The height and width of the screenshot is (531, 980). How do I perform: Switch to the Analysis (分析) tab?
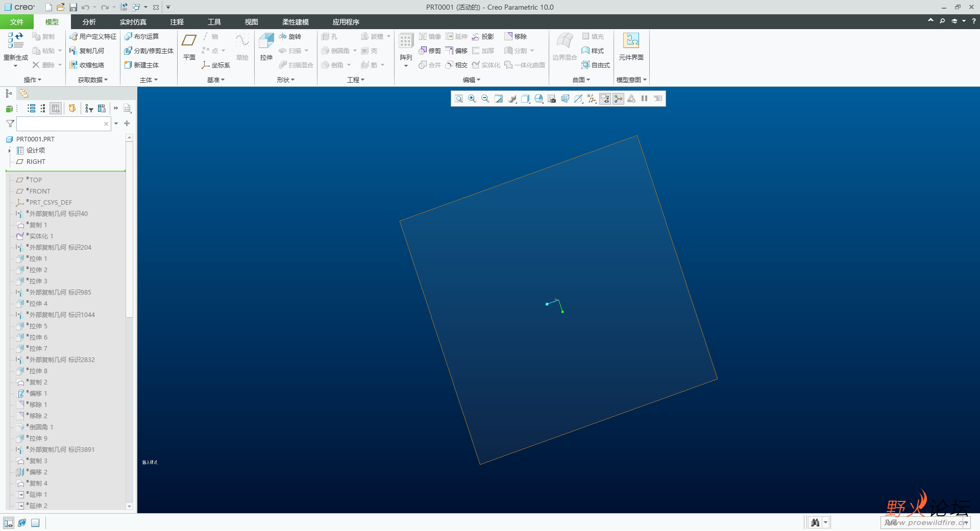point(89,22)
